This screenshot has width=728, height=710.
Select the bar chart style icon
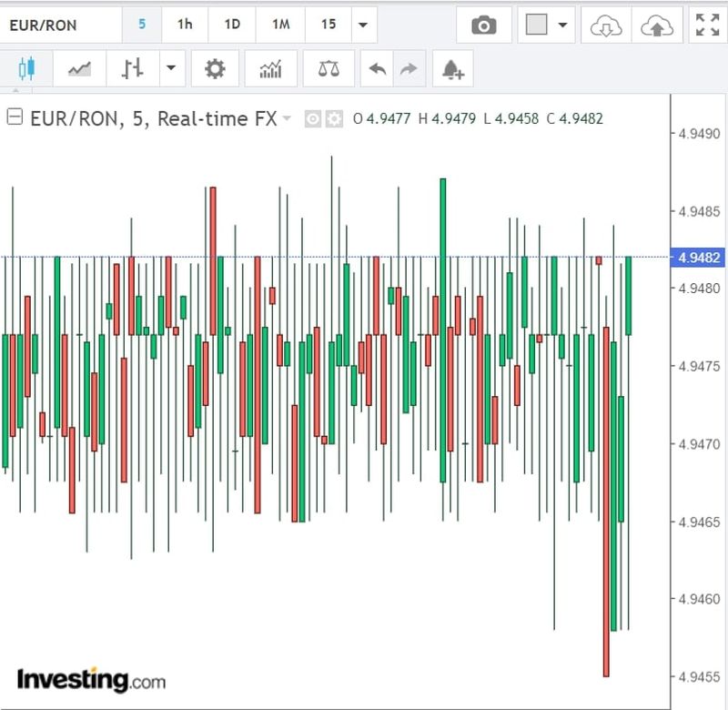pos(133,69)
